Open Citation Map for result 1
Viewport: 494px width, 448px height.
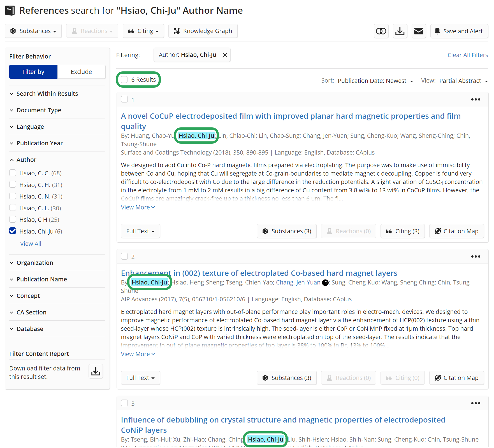point(457,231)
